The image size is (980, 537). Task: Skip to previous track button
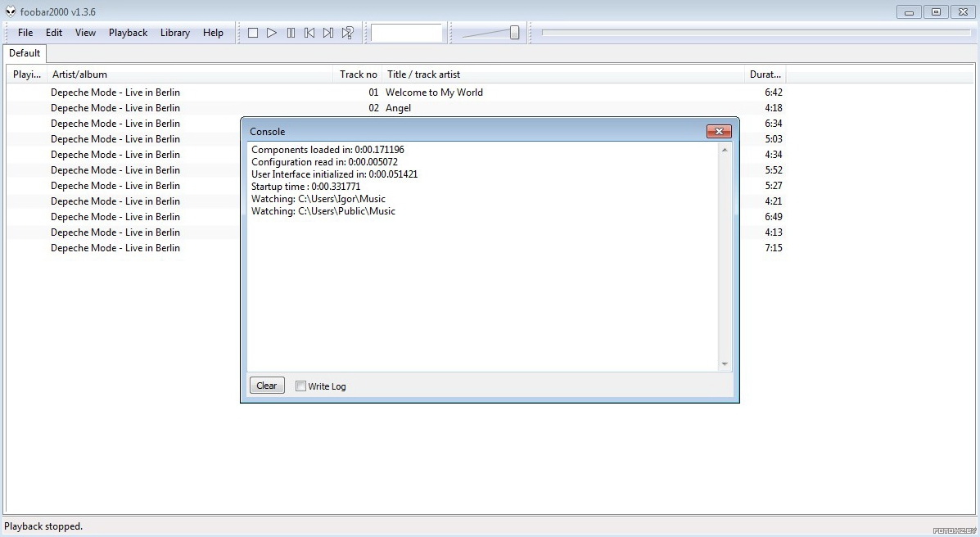tap(309, 33)
